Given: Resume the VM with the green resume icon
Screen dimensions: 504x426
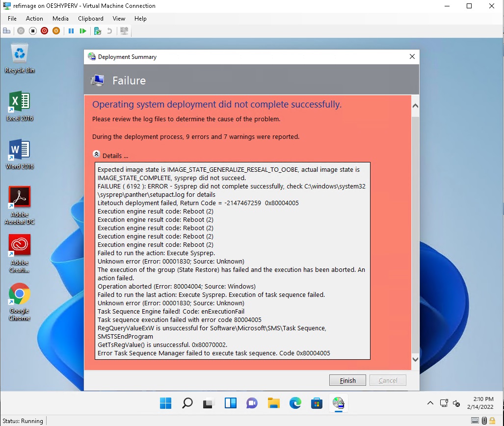Looking at the screenshot, I should (x=83, y=31).
